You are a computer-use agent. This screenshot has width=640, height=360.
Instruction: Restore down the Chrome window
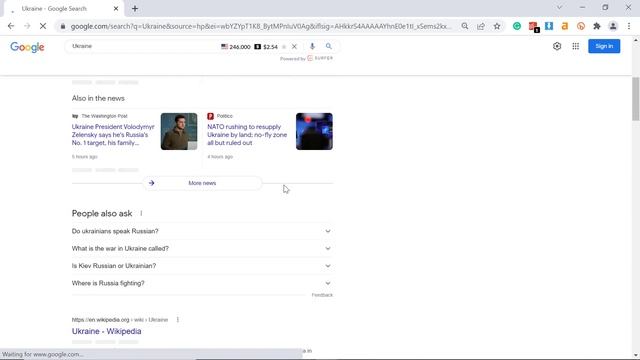pyautogui.click(x=605, y=7)
